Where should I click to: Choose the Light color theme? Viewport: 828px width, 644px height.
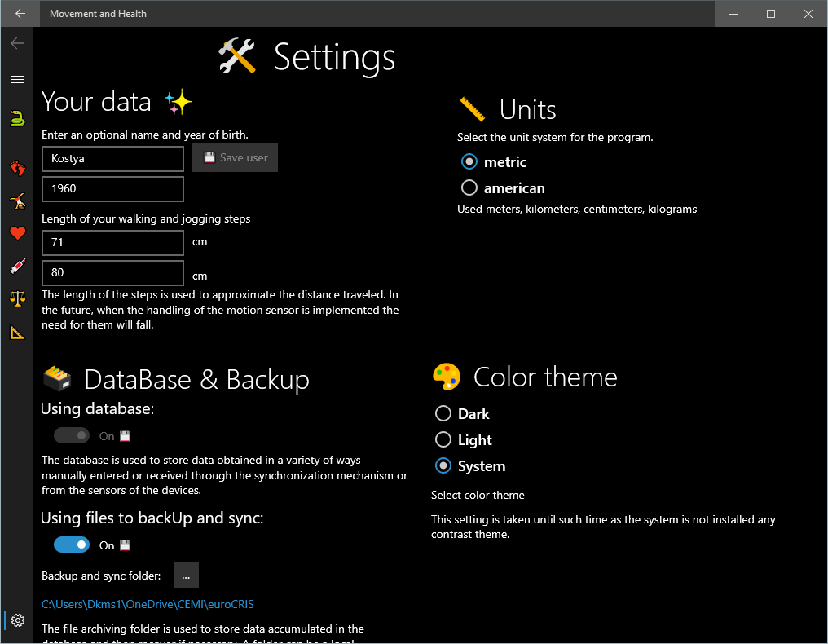coord(443,440)
